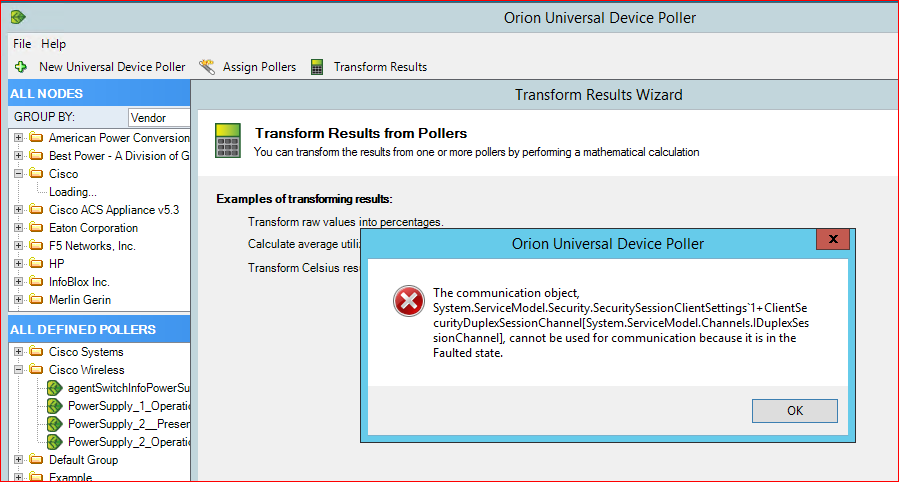Click the Cisco folder icon

pyautogui.click(x=36, y=174)
